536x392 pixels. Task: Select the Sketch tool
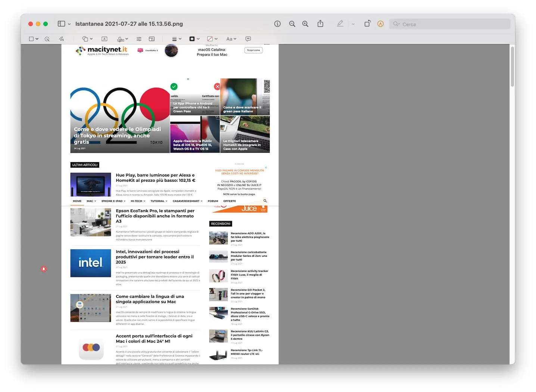pyautogui.click(x=61, y=38)
